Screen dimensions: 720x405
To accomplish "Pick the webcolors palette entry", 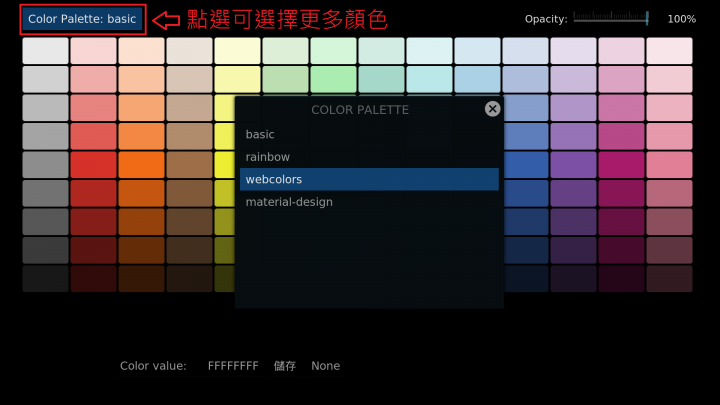I will 369,179.
